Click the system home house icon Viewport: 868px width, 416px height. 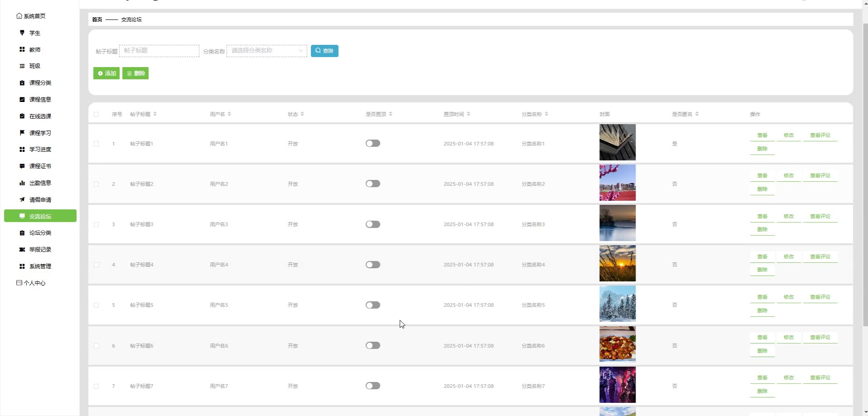pos(19,16)
